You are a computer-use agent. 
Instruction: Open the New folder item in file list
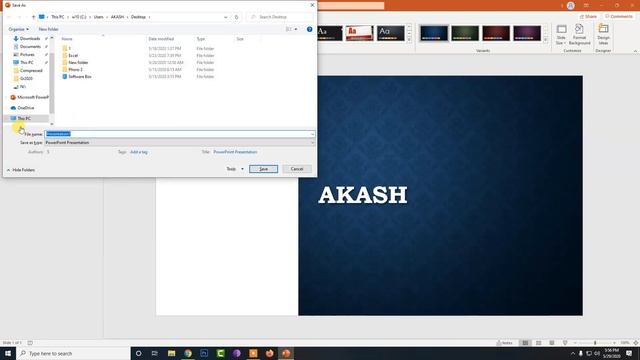[x=78, y=62]
